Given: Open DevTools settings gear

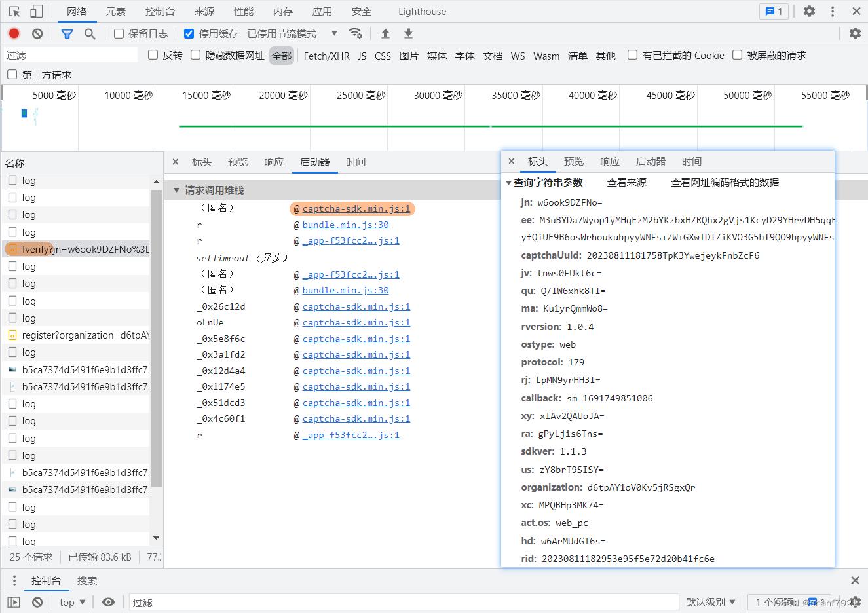Looking at the screenshot, I should tap(809, 11).
